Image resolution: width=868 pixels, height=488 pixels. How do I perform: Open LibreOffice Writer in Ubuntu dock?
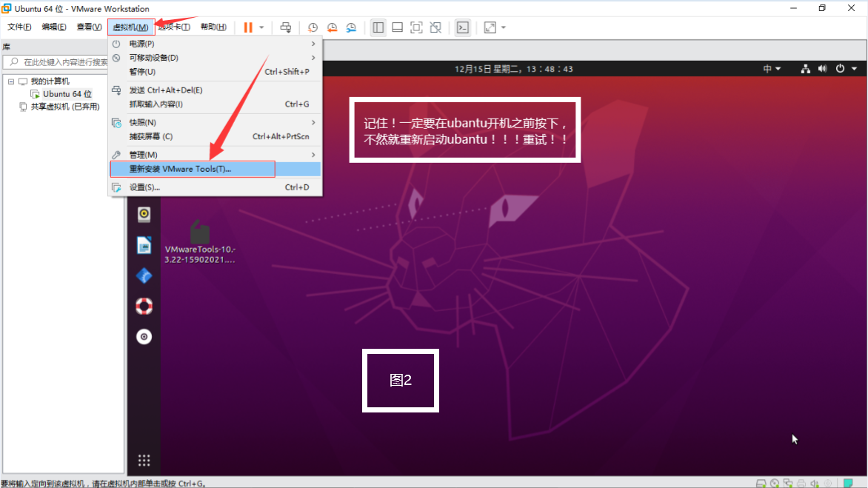(144, 244)
